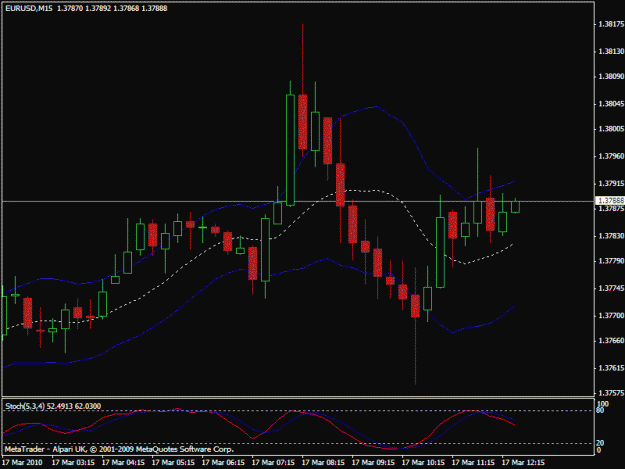Click the 1.38045 price axis label

click(x=611, y=104)
